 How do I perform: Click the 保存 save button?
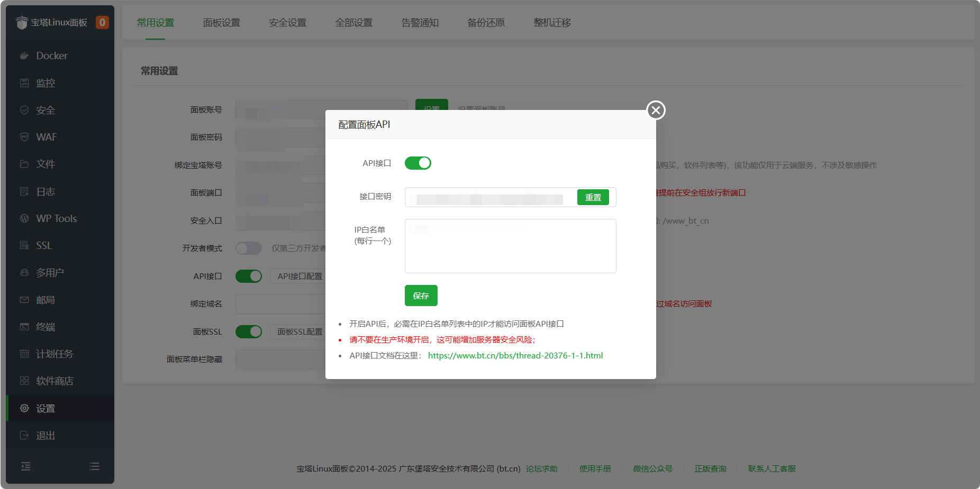(x=421, y=296)
